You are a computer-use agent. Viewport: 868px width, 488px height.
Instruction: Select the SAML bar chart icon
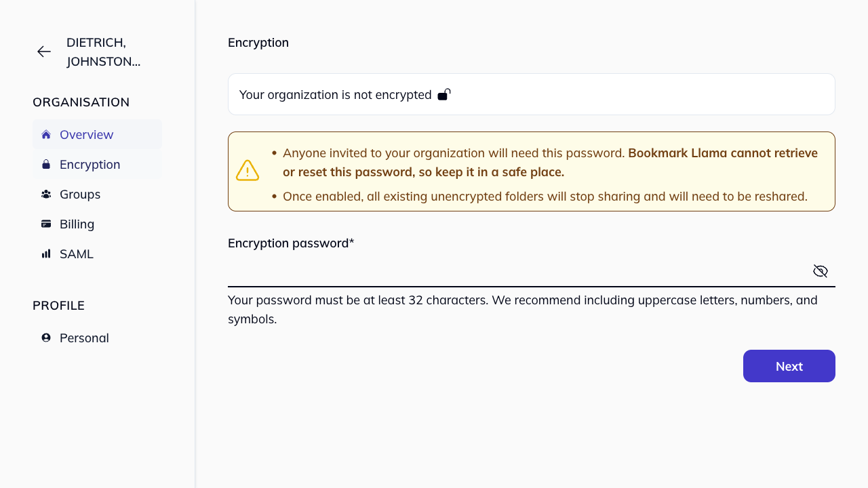tap(45, 253)
